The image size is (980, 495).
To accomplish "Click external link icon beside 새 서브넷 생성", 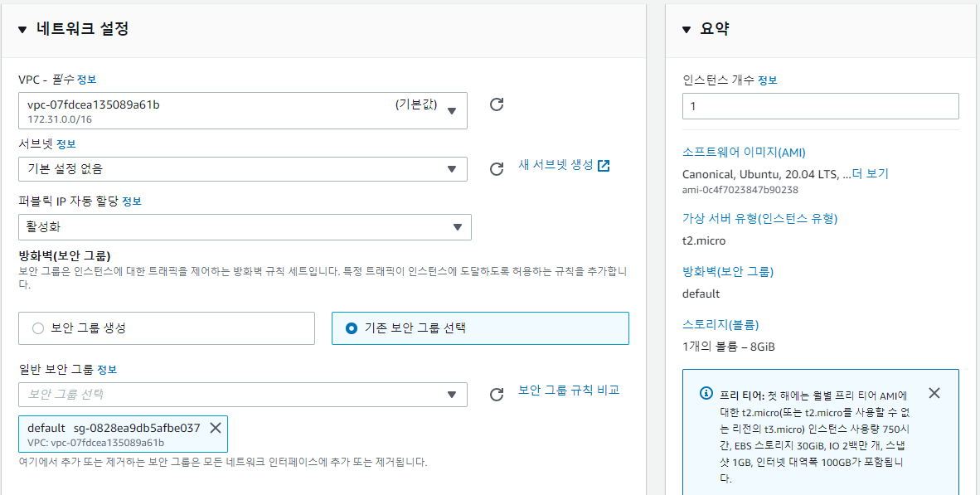I will tap(604, 166).
